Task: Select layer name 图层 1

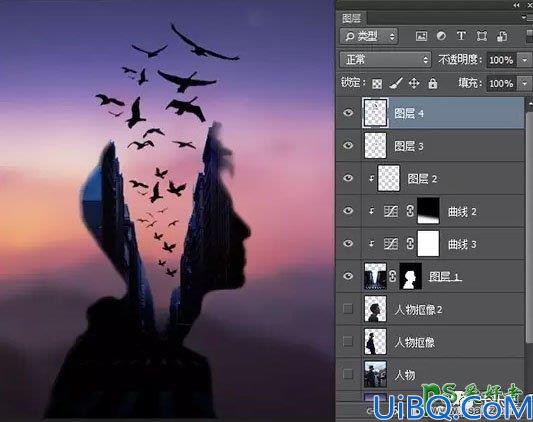Action: (x=445, y=277)
